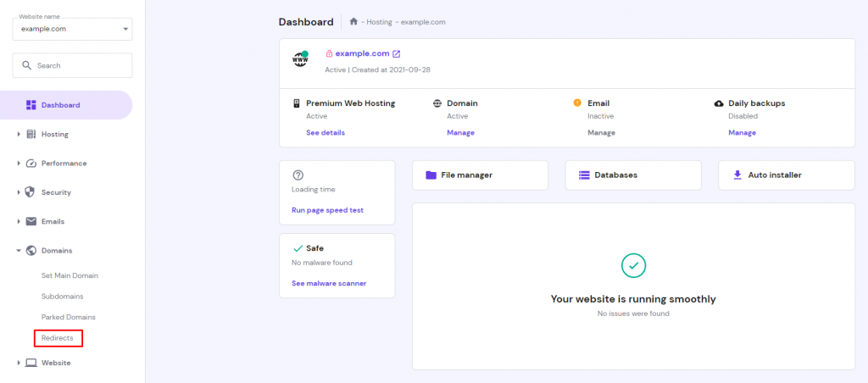The image size is (868, 383).
Task: Expand the Performance sidebar section
Action: pos(64,163)
